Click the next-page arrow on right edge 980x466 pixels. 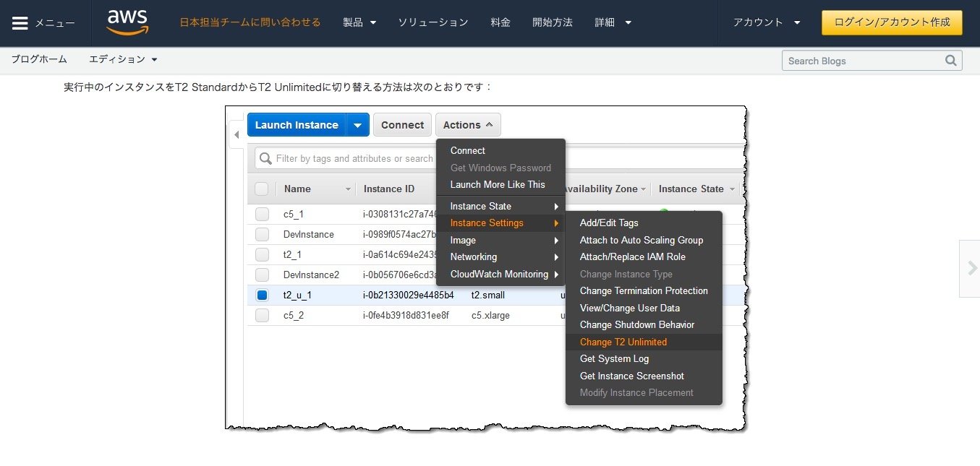coord(970,268)
